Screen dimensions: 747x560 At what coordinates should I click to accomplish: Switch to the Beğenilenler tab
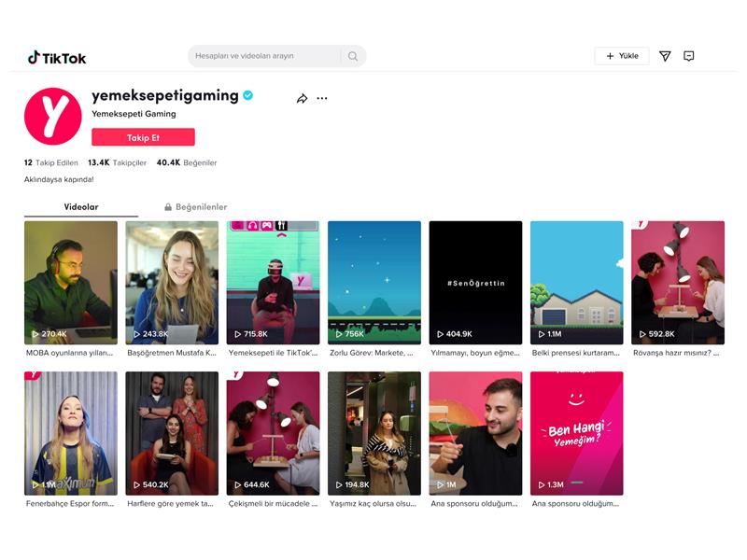(x=196, y=206)
